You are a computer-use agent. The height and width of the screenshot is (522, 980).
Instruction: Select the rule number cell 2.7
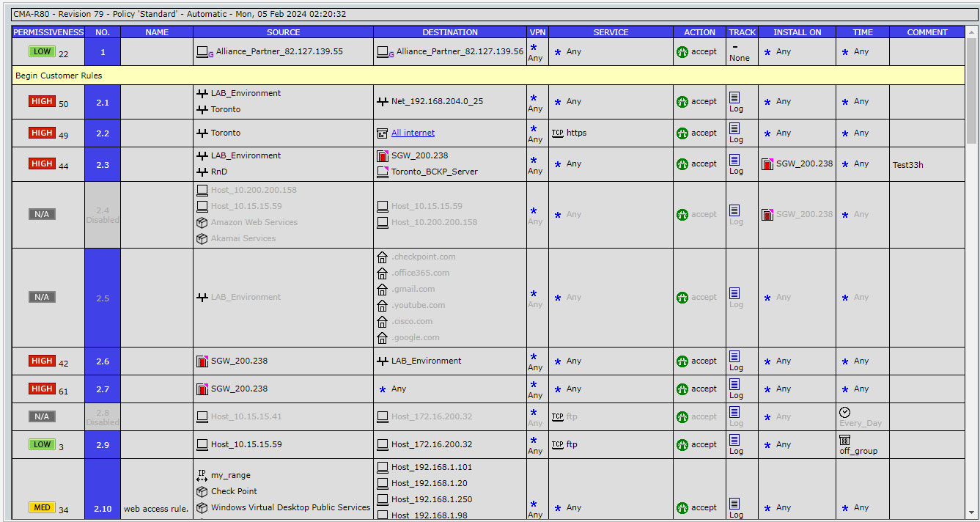(x=103, y=389)
